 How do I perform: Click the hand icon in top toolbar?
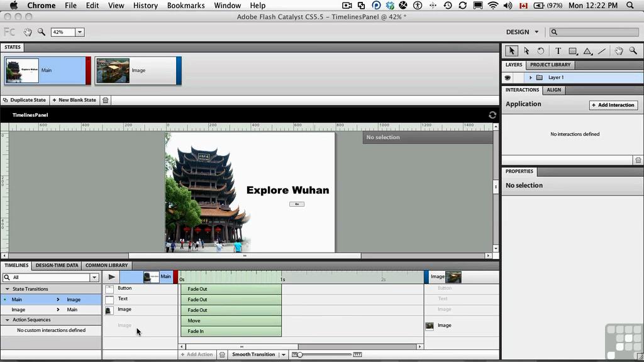click(28, 32)
